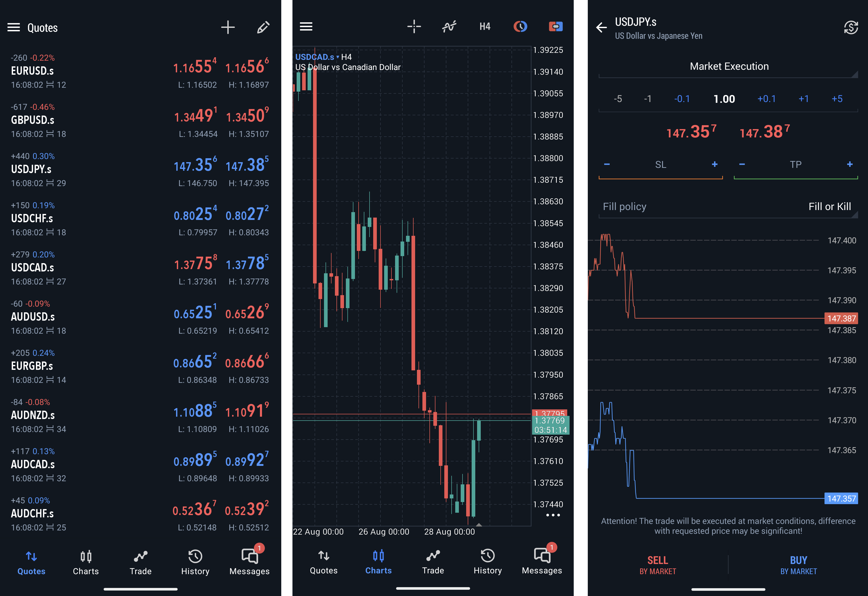Increase volume by 5
The width and height of the screenshot is (868, 596).
coord(837,99)
